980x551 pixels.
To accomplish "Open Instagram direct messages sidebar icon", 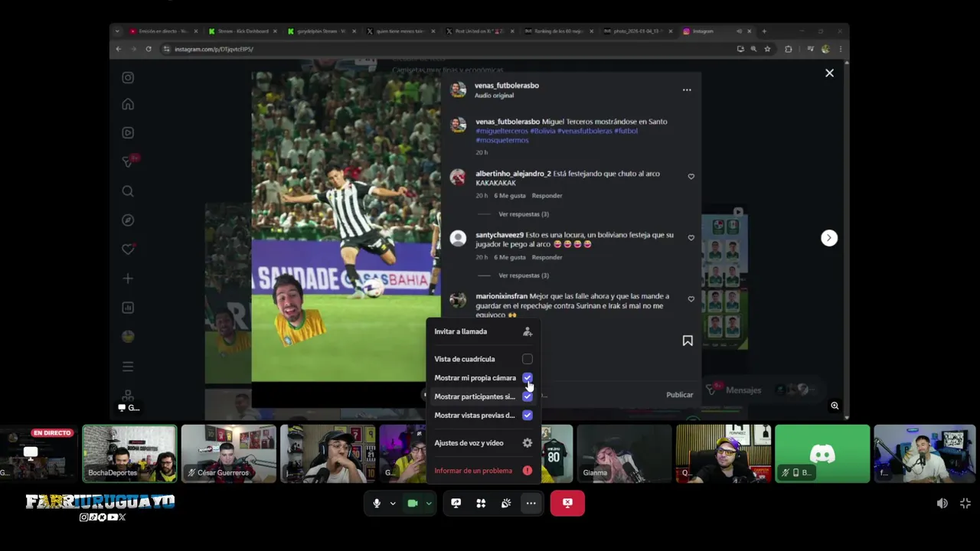I will point(128,161).
